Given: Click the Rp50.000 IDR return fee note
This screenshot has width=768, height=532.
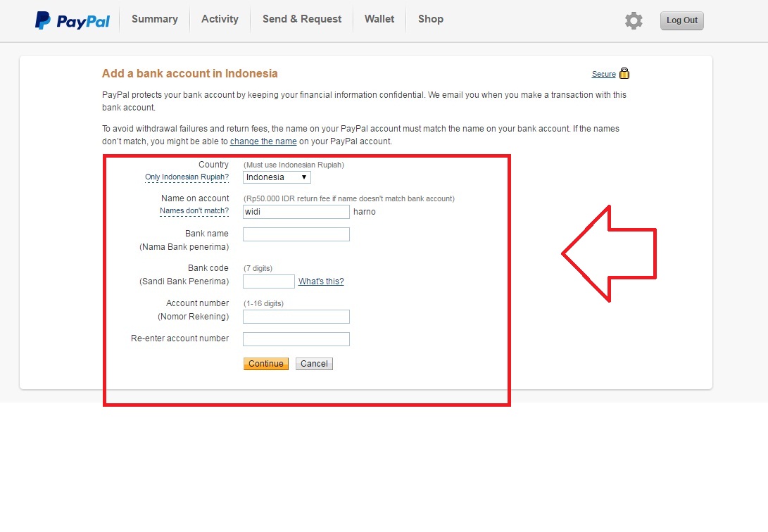Looking at the screenshot, I should tap(348, 198).
